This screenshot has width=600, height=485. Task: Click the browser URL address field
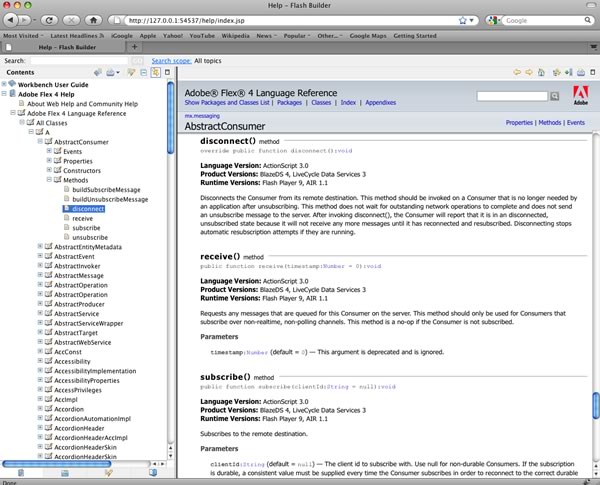pyautogui.click(x=292, y=20)
